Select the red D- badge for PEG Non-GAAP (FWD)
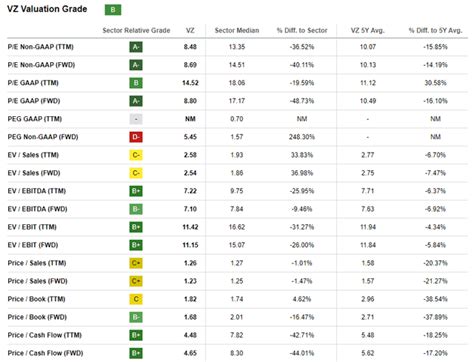This screenshot has height=362, width=474. point(136,137)
